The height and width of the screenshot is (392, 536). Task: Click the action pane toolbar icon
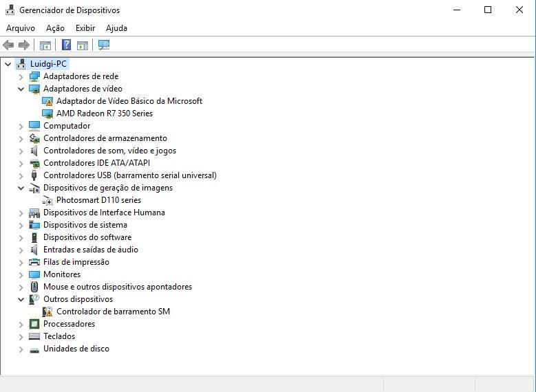click(83, 45)
